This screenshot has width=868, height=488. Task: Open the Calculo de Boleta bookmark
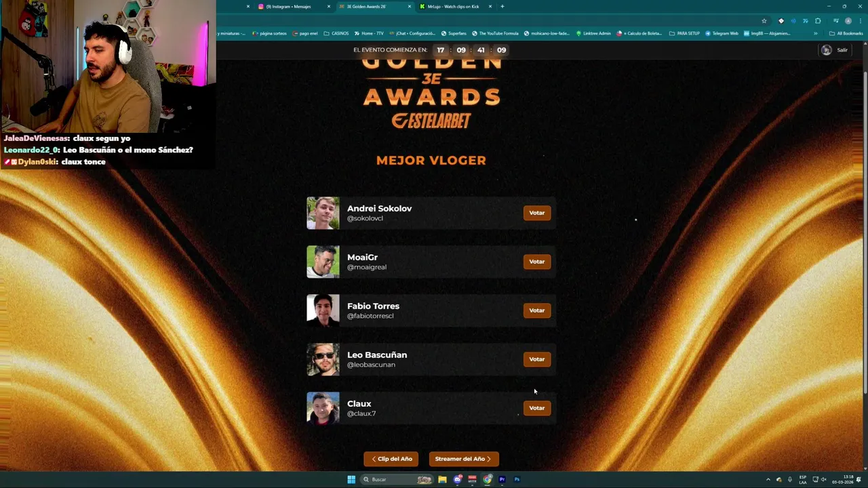click(639, 33)
